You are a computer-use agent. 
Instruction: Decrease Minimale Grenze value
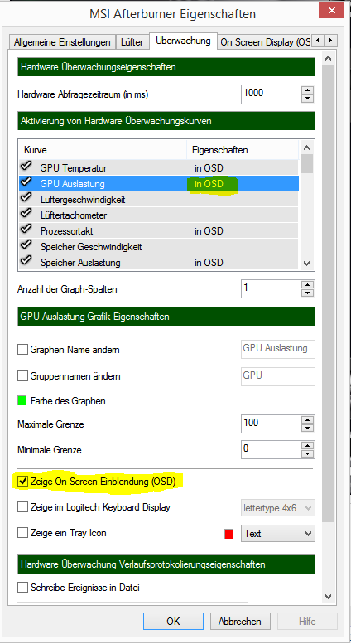[x=307, y=454]
